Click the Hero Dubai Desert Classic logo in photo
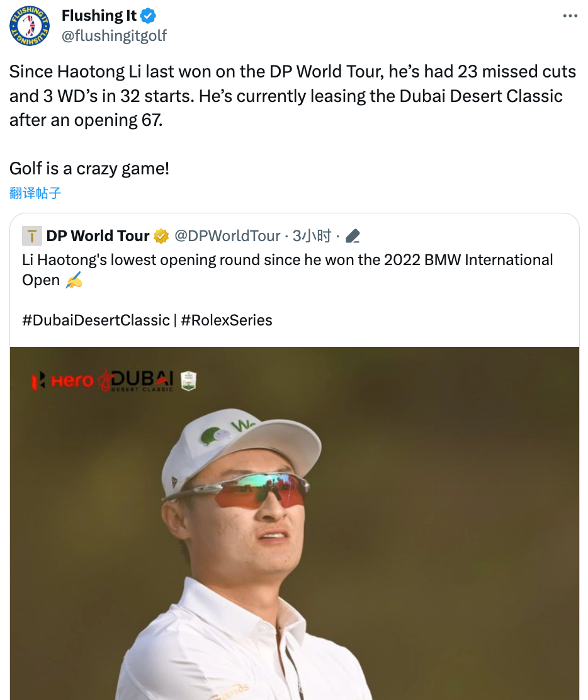The width and height of the screenshot is (588, 700). pyautogui.click(x=103, y=380)
